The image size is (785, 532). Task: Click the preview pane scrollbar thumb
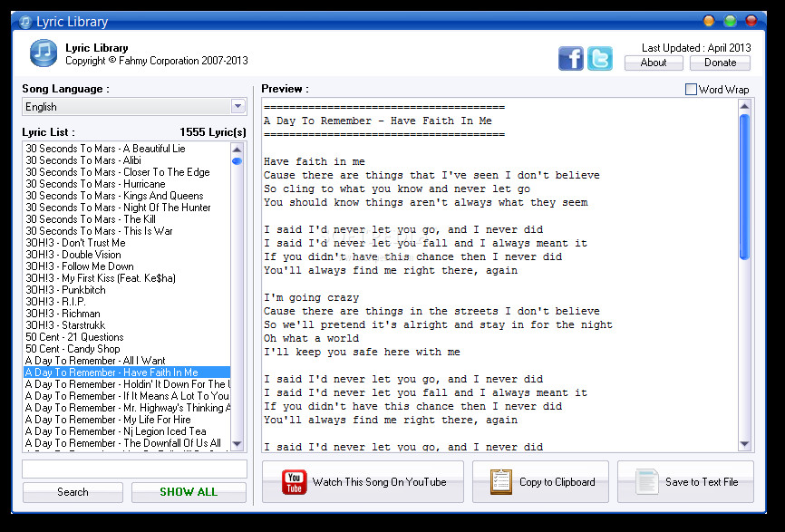coord(744,188)
